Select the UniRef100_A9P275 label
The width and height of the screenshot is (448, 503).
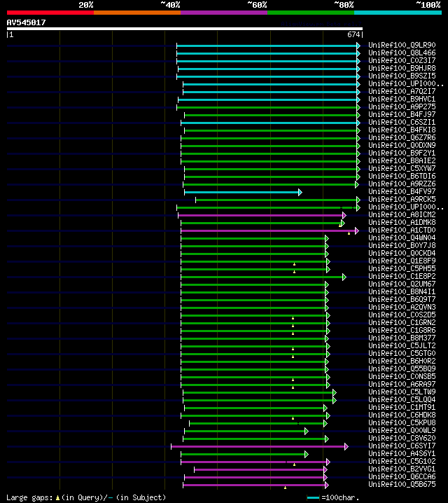click(x=402, y=106)
